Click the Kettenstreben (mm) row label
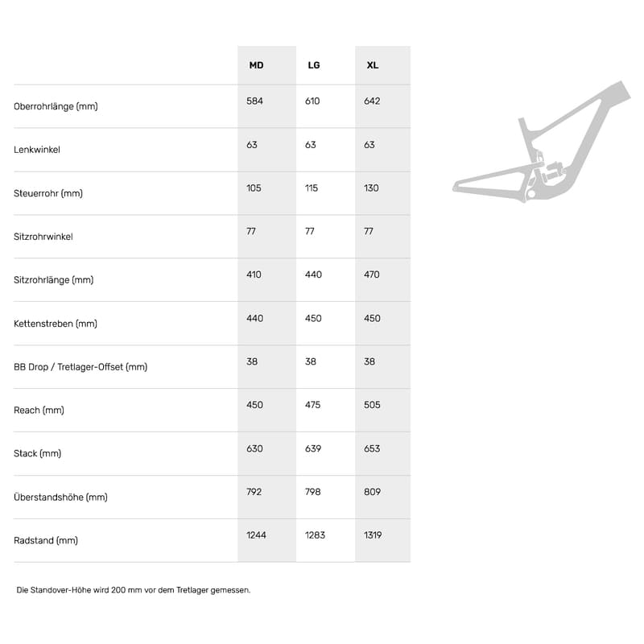This screenshot has height=644, width=644. pyautogui.click(x=56, y=324)
